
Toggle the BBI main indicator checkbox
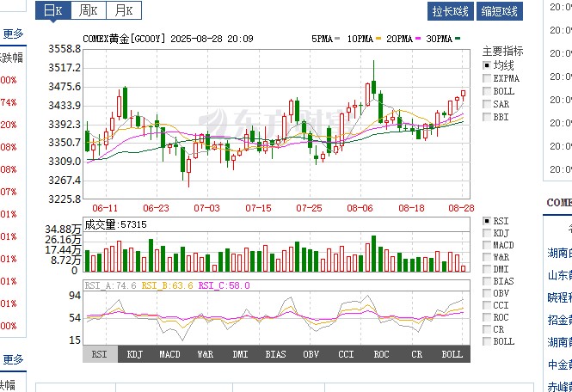click(487, 117)
